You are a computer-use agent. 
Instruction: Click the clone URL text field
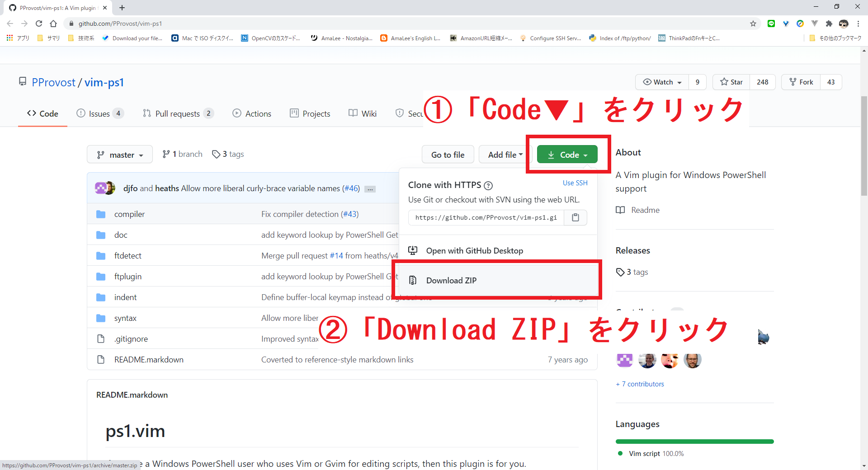point(486,217)
